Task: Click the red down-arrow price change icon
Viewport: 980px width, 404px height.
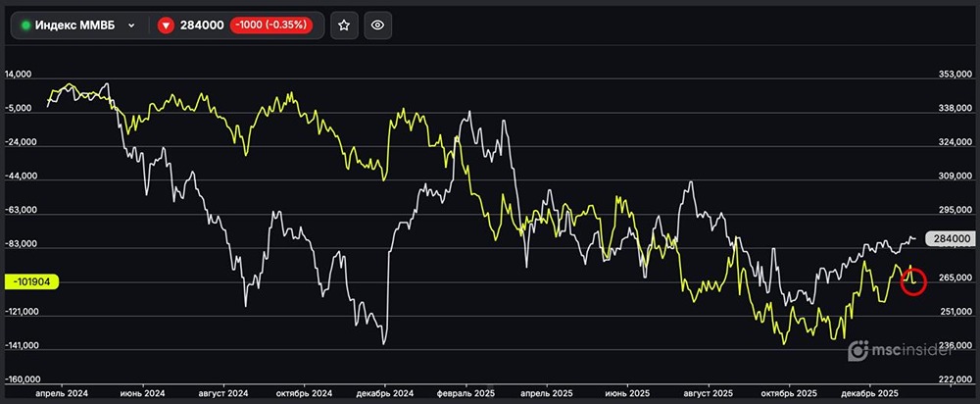Action: [165, 25]
